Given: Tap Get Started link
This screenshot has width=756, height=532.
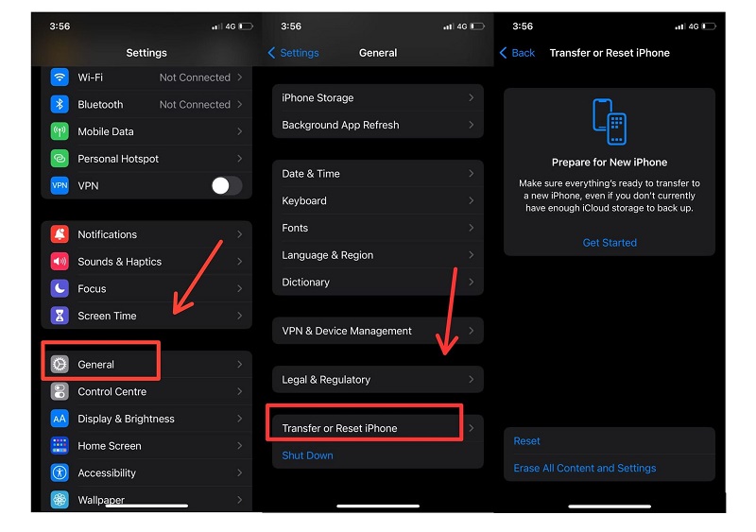Looking at the screenshot, I should [x=610, y=243].
